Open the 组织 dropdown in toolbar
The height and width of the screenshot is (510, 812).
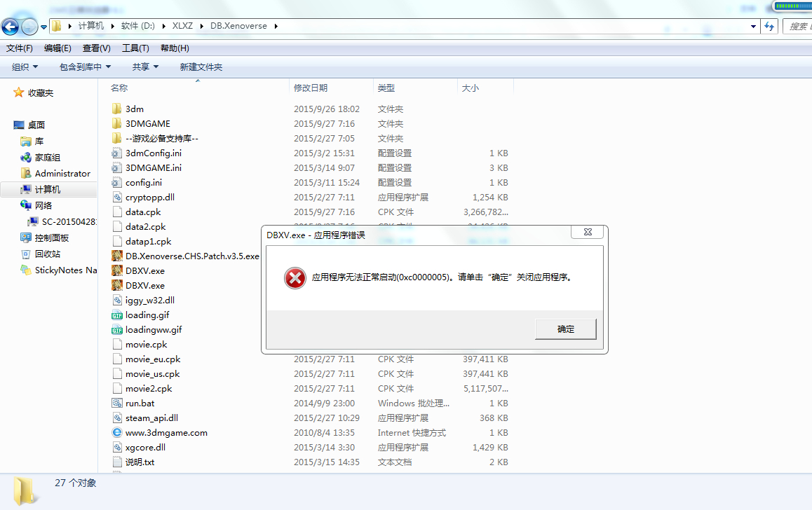coord(25,67)
